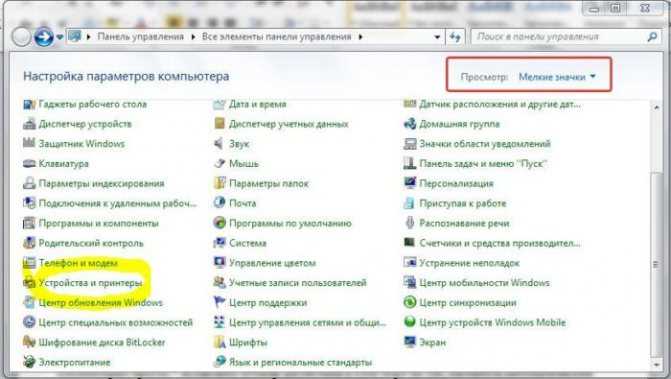Open Датчик расположения и другие датчики link
The width and height of the screenshot is (671, 379).
(500, 104)
